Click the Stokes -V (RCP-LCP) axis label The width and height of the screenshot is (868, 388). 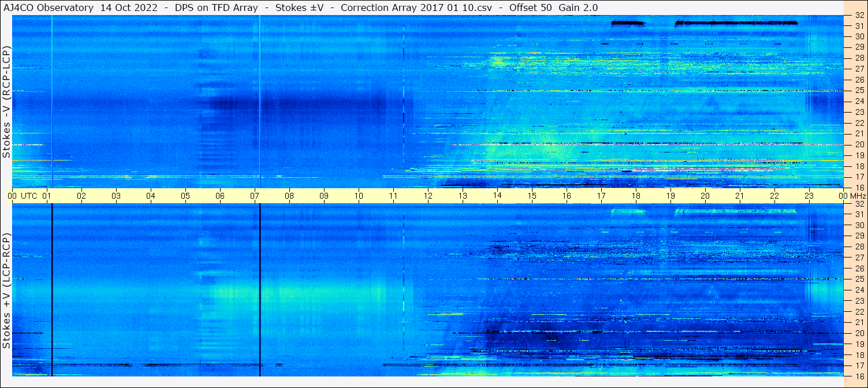6,101
